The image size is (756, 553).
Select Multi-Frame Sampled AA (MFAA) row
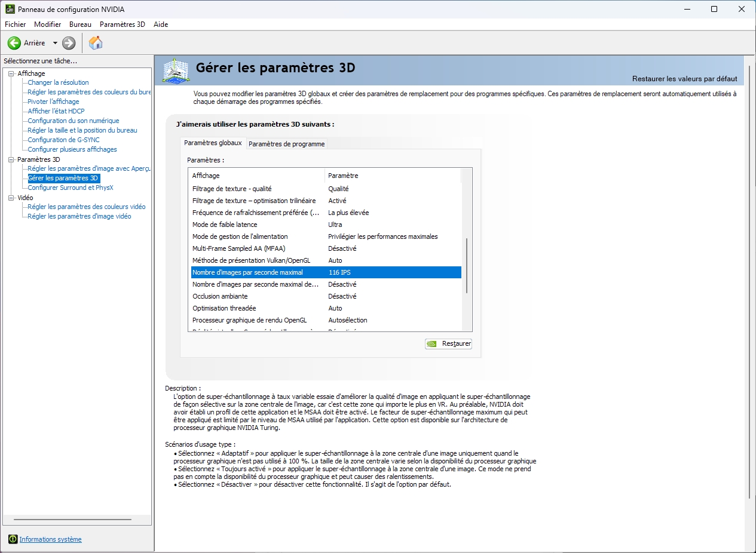point(326,248)
